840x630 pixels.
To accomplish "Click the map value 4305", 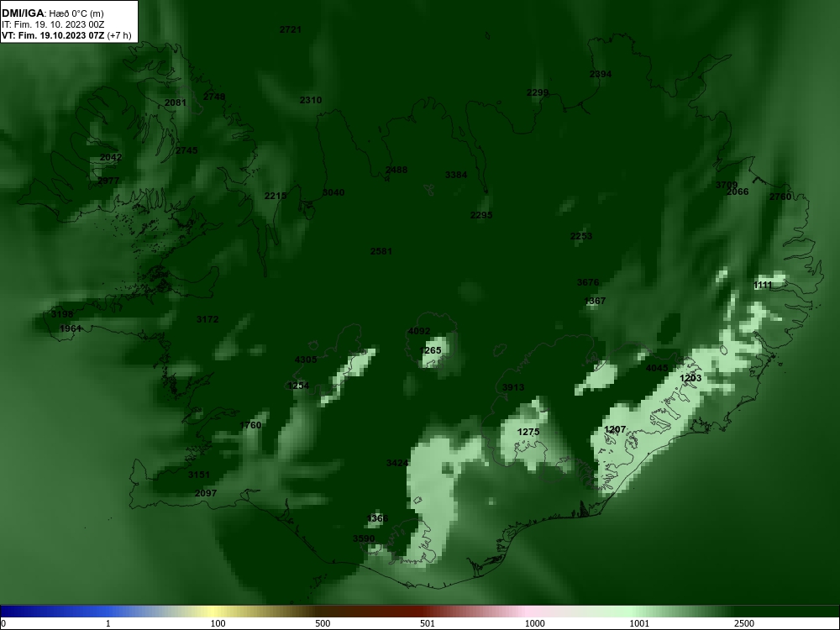I will [x=306, y=360].
